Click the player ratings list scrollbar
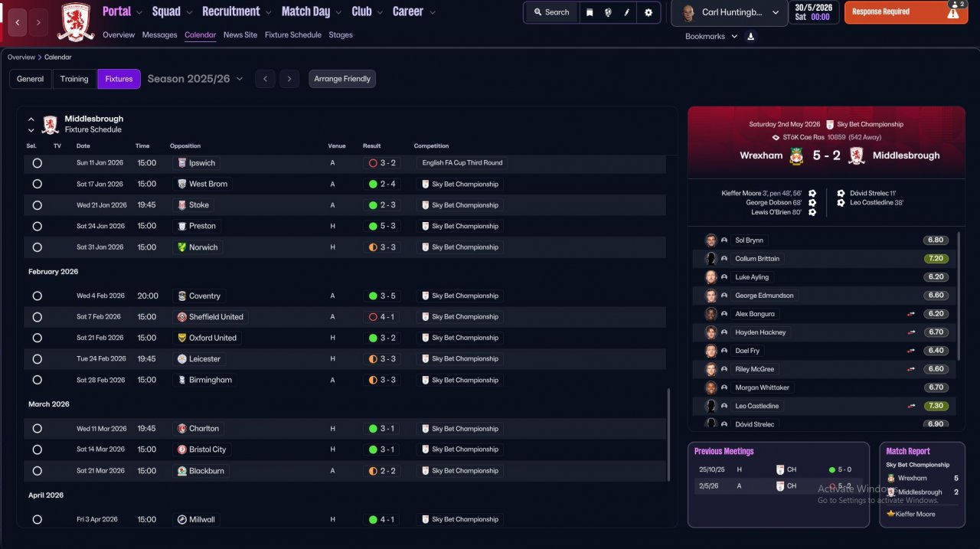 click(959, 296)
